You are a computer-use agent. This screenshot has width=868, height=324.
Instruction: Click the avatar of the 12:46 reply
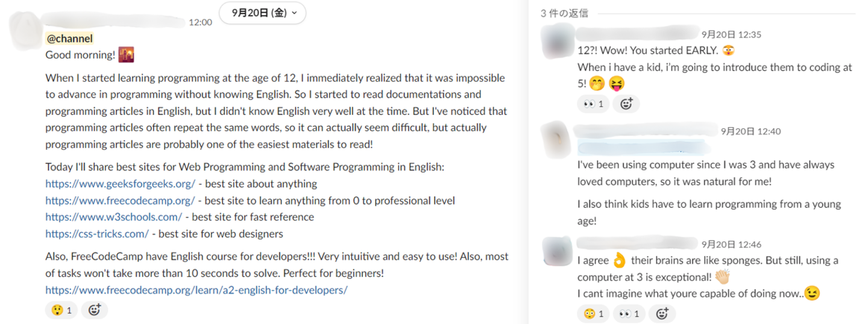[x=555, y=251]
